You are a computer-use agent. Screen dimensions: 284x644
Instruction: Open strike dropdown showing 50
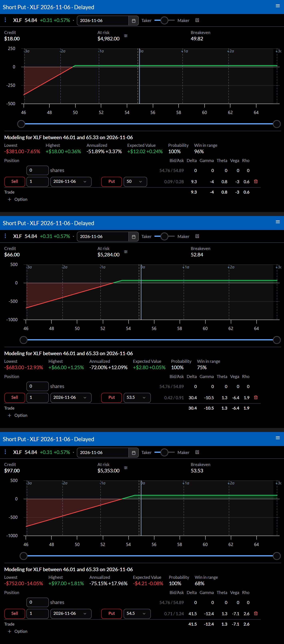click(135, 182)
